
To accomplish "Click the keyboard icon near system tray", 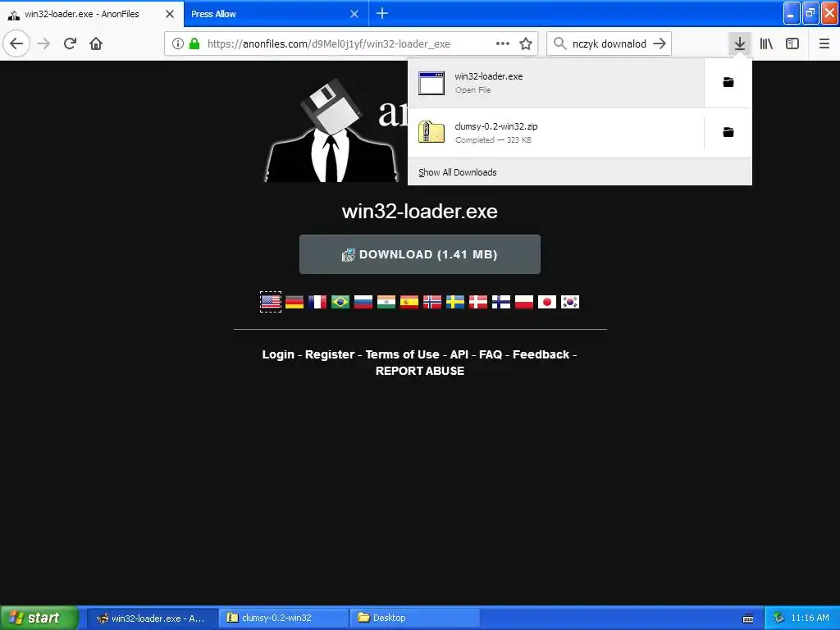I will [x=748, y=619].
